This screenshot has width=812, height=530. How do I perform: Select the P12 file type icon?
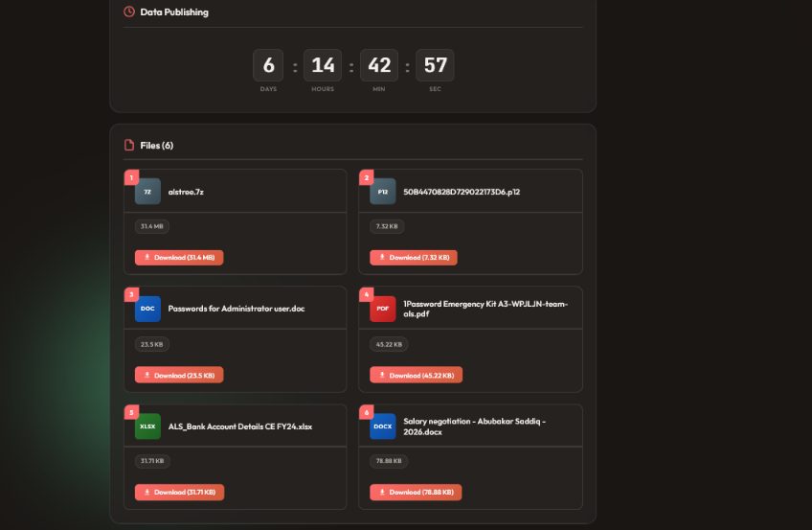pos(383,192)
